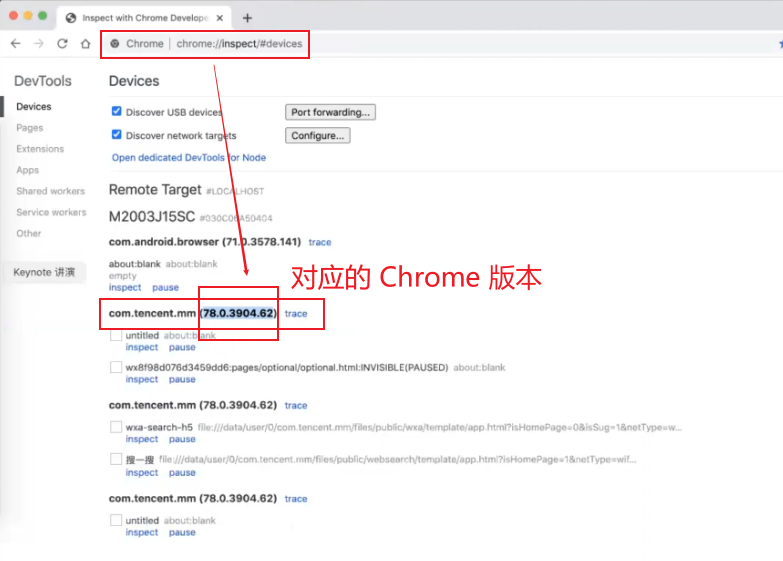
Task: Open dedicated DevTools for Node link
Action: click(x=189, y=157)
